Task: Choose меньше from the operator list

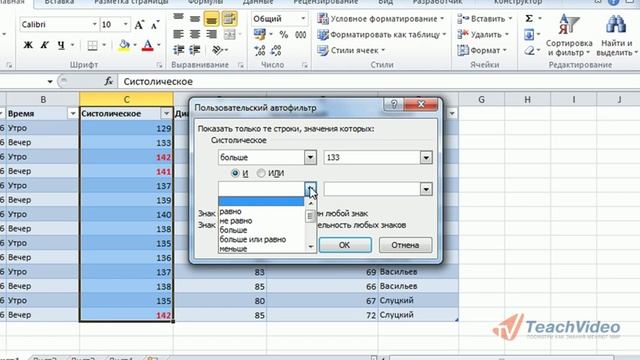Action: tap(233, 249)
